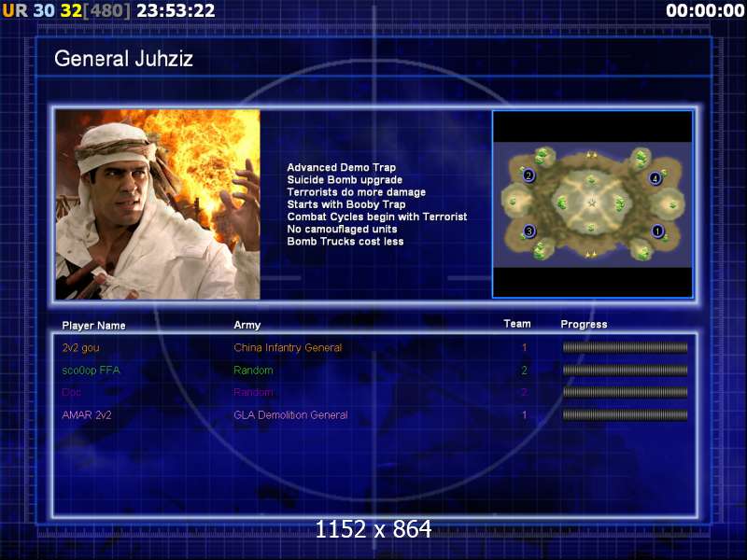Screen dimensions: 747x560
Task: Select player AMAR 2v2
Action: pyautogui.click(x=87, y=414)
